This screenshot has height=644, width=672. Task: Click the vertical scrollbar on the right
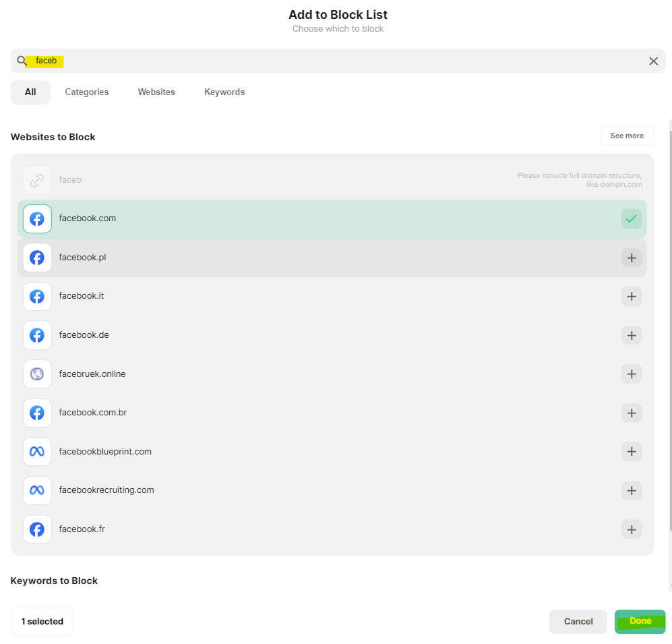coord(670,330)
